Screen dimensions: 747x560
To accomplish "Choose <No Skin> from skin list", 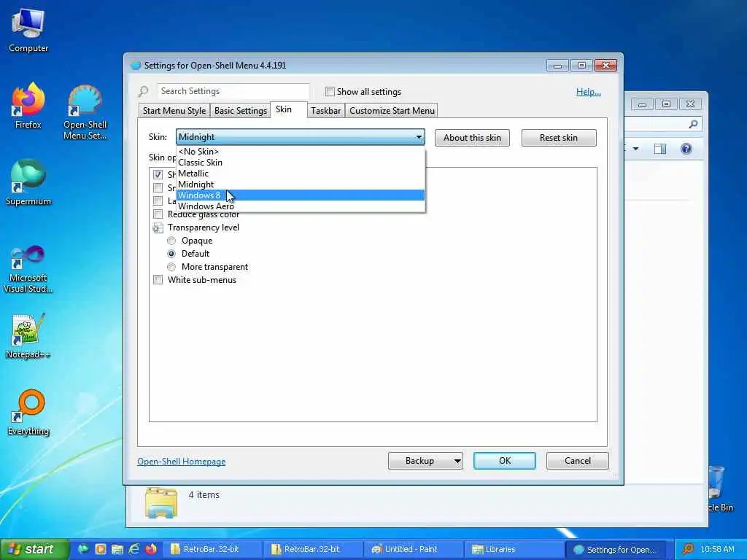I will pyautogui.click(x=300, y=152).
